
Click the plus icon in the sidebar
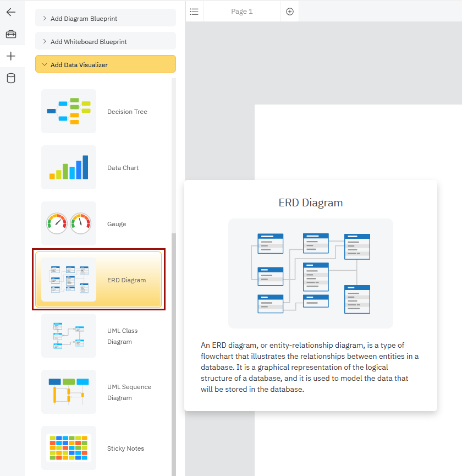click(11, 56)
